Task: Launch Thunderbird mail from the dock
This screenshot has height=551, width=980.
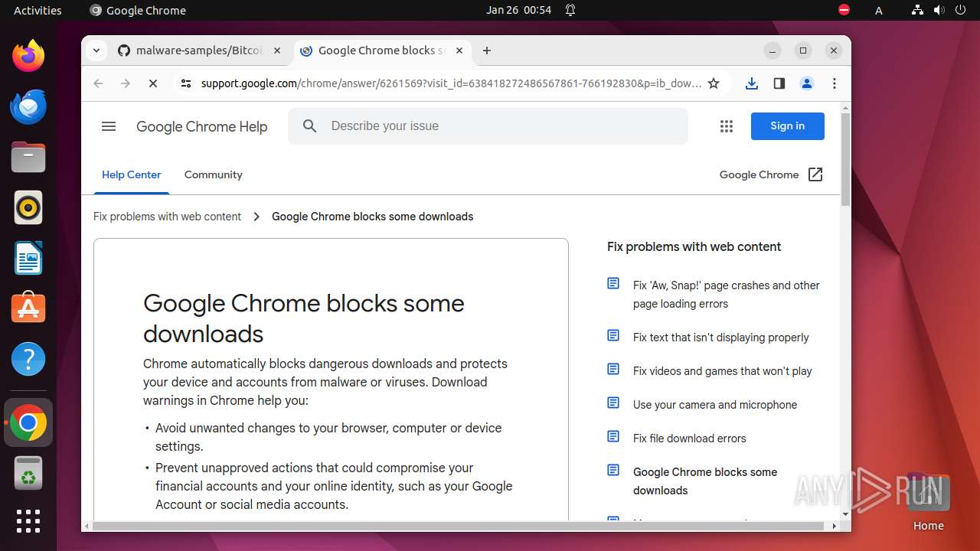Action: 28,106
